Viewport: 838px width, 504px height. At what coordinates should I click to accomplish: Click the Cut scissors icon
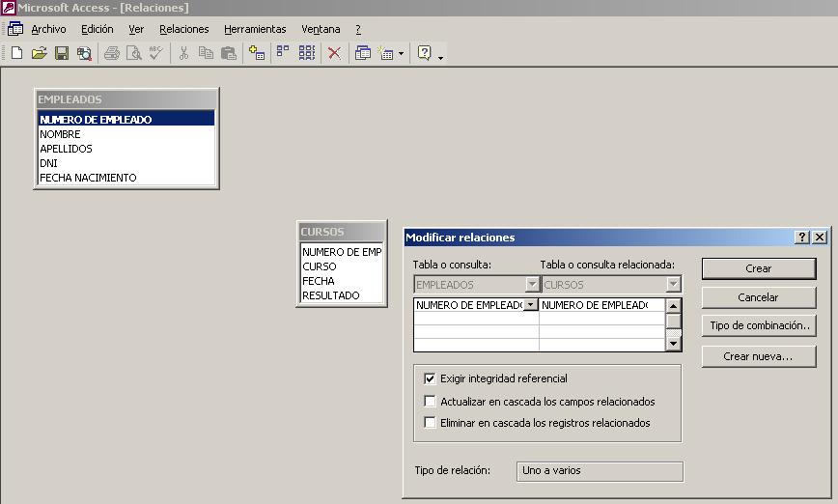coord(183,53)
